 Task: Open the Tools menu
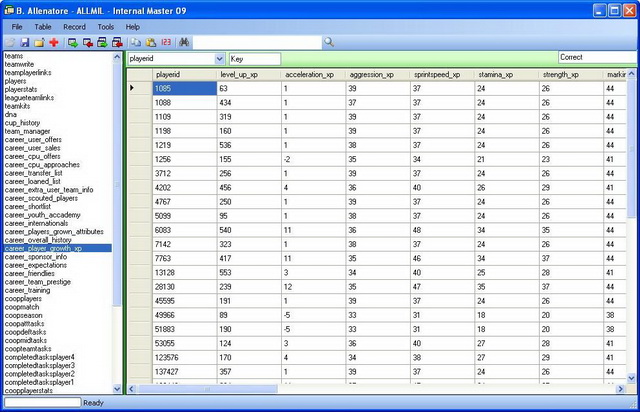coord(106,27)
